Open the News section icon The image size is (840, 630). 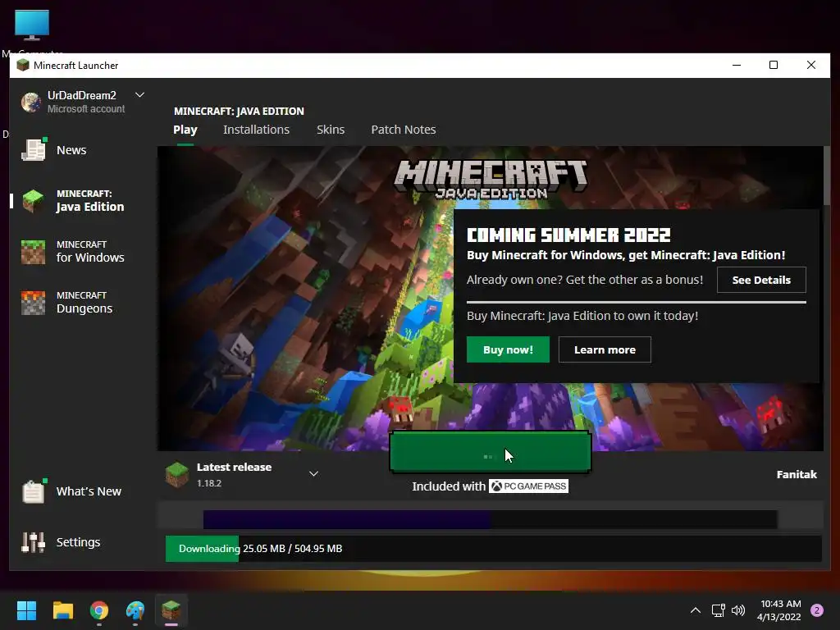[x=34, y=149]
